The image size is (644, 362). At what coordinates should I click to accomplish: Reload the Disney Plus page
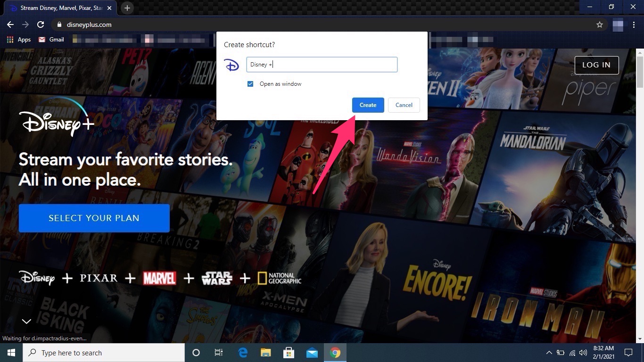pos(41,25)
